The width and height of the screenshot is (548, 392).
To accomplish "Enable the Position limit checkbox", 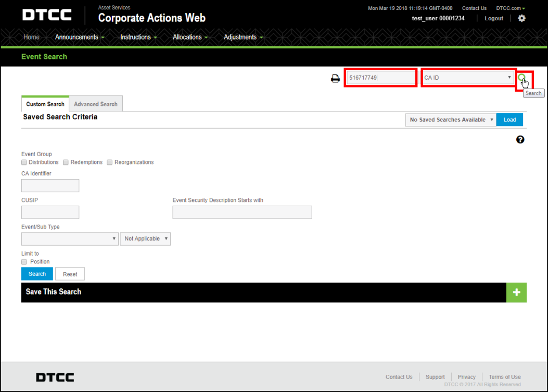I will [24, 261].
